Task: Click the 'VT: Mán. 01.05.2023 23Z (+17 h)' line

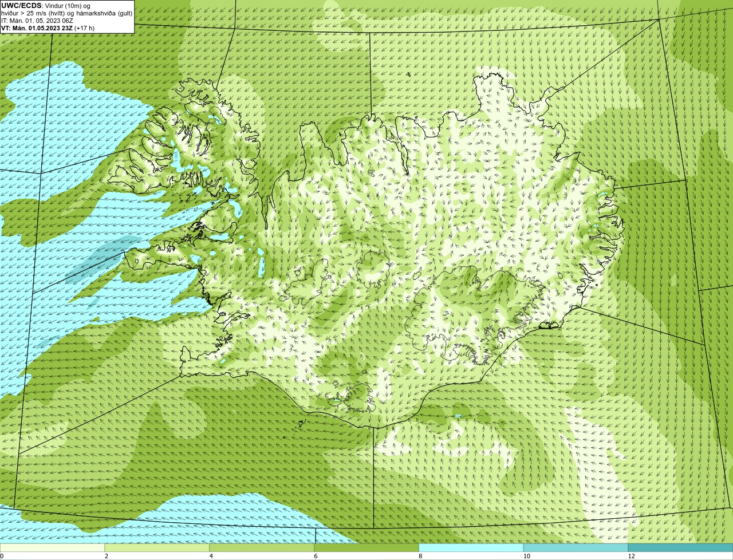Action: coord(48,28)
